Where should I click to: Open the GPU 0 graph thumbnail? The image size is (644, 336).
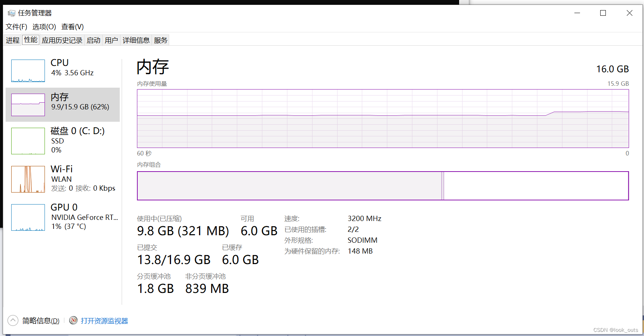click(28, 217)
